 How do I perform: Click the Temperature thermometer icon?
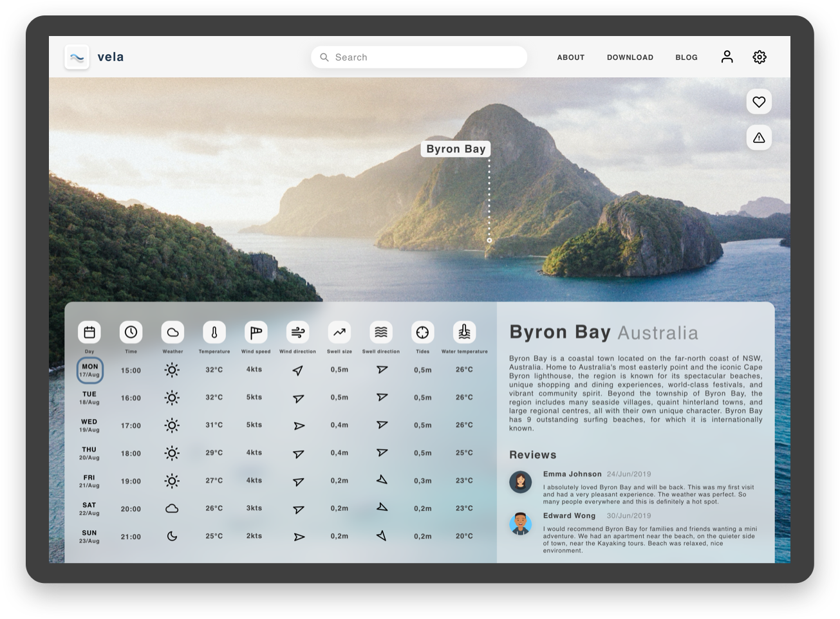tap(214, 331)
